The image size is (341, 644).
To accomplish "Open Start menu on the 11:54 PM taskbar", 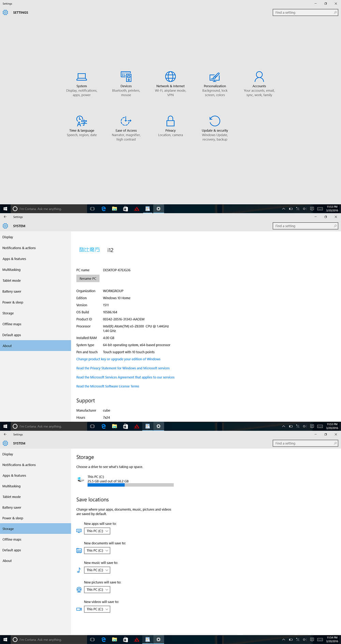I will tap(5, 640).
